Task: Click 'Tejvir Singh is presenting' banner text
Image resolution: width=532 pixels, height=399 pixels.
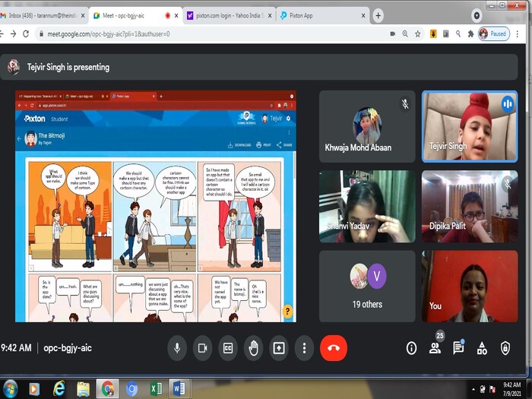Action: point(68,67)
